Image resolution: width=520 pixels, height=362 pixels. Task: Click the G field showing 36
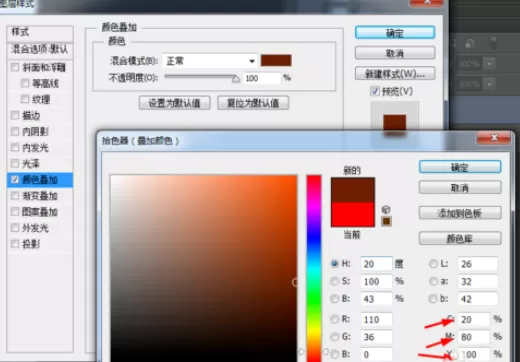coord(376,337)
